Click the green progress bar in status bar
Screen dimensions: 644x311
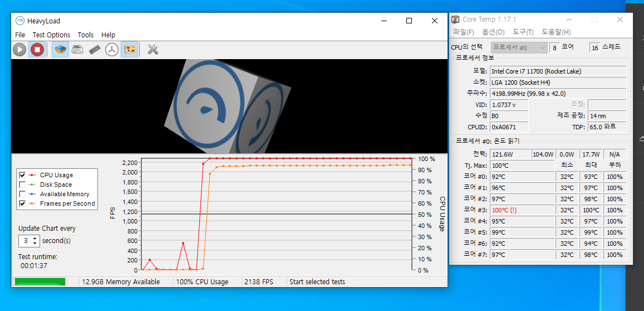(x=40, y=282)
